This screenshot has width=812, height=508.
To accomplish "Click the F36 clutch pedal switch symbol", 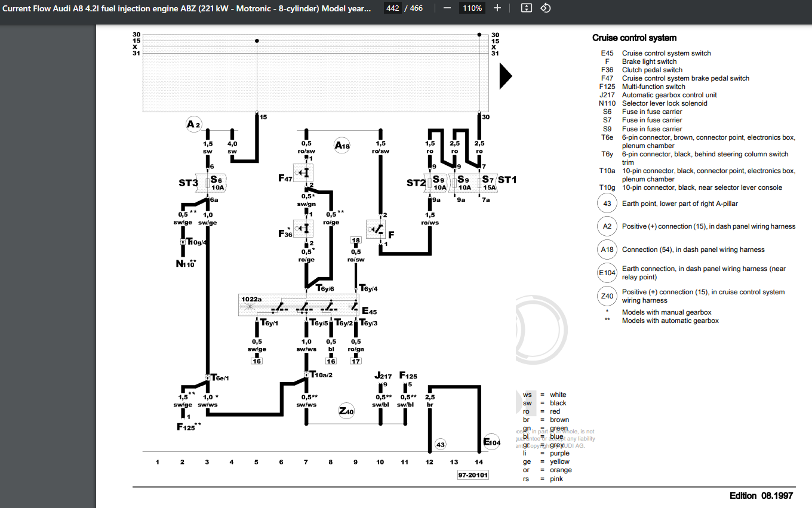I will point(303,229).
